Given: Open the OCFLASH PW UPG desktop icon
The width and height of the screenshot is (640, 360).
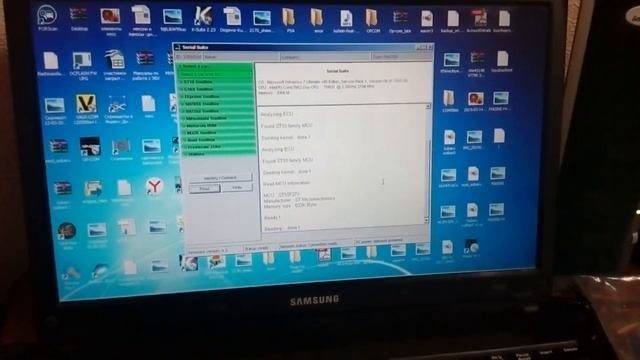Looking at the screenshot, I should [x=82, y=65].
